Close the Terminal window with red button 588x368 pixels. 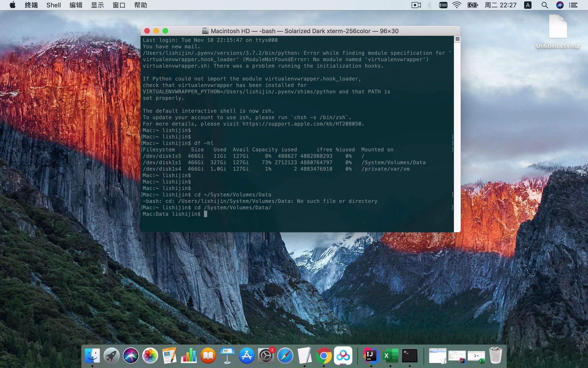[147, 31]
